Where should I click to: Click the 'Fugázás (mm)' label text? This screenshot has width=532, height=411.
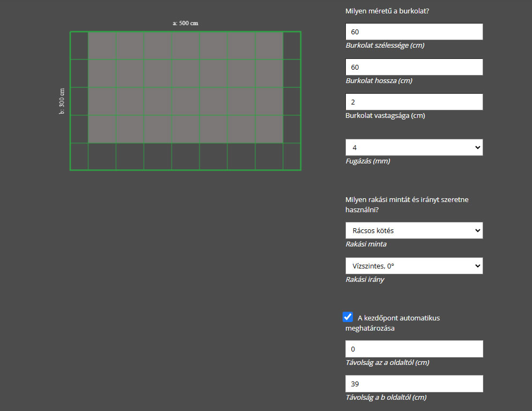pyautogui.click(x=368, y=161)
